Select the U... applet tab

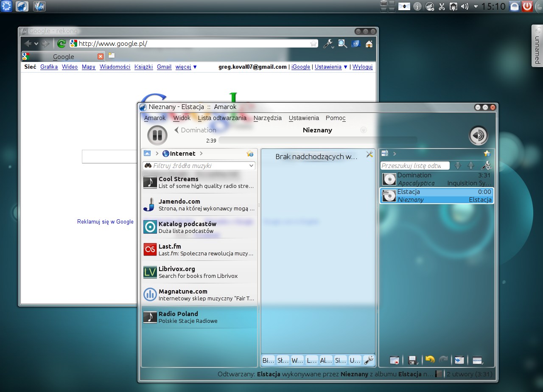pyautogui.click(x=355, y=361)
